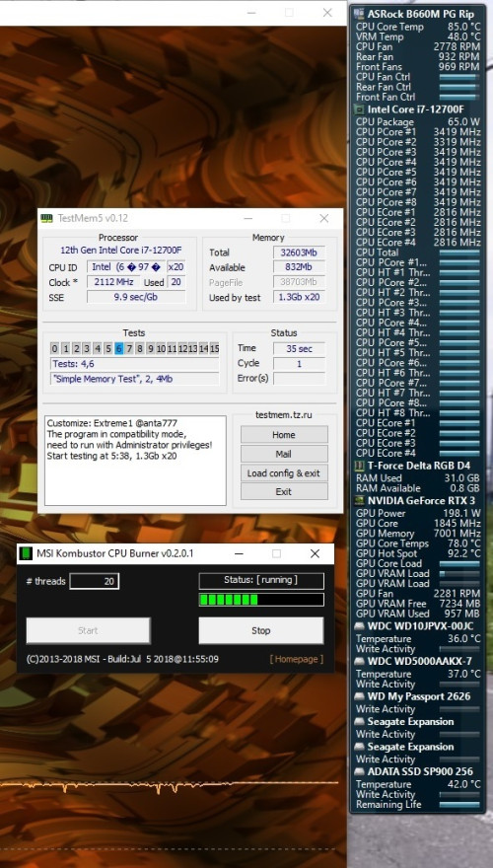
Task: Click the Tests: 4,6 line
Action: 134,364
